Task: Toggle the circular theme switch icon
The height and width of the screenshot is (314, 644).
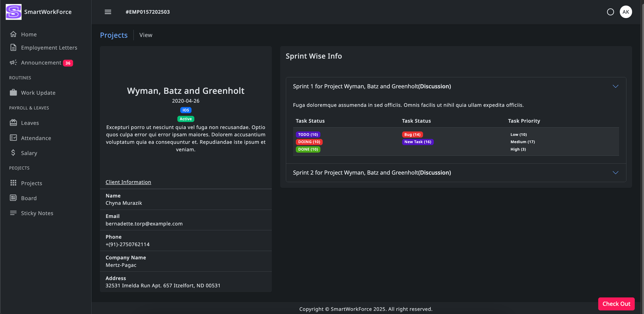Action: point(610,12)
